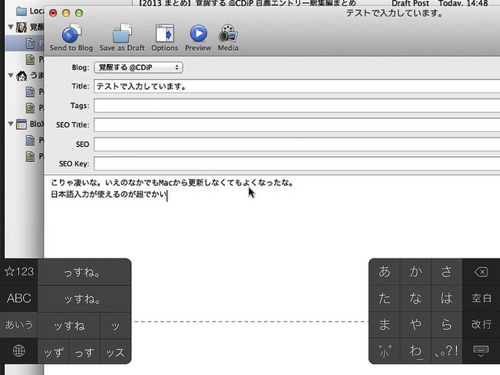Tap the 改行 return key
Viewport: 500px width, 375px height.
tap(481, 324)
